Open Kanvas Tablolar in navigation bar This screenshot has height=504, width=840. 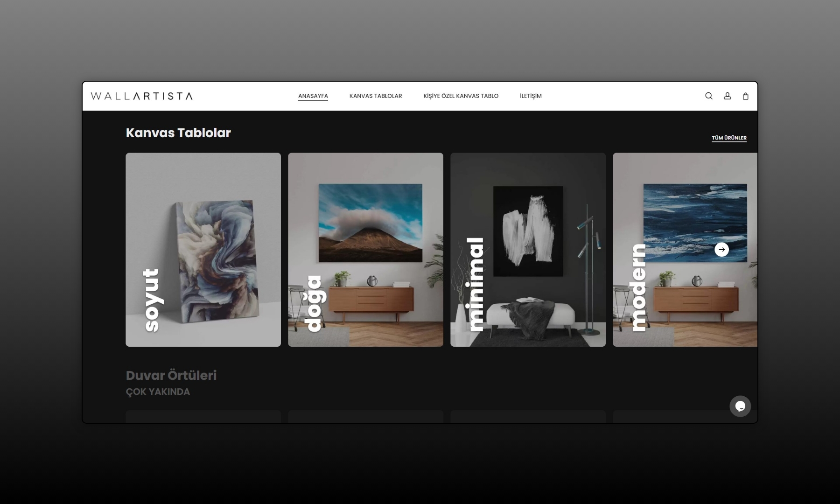[375, 96]
